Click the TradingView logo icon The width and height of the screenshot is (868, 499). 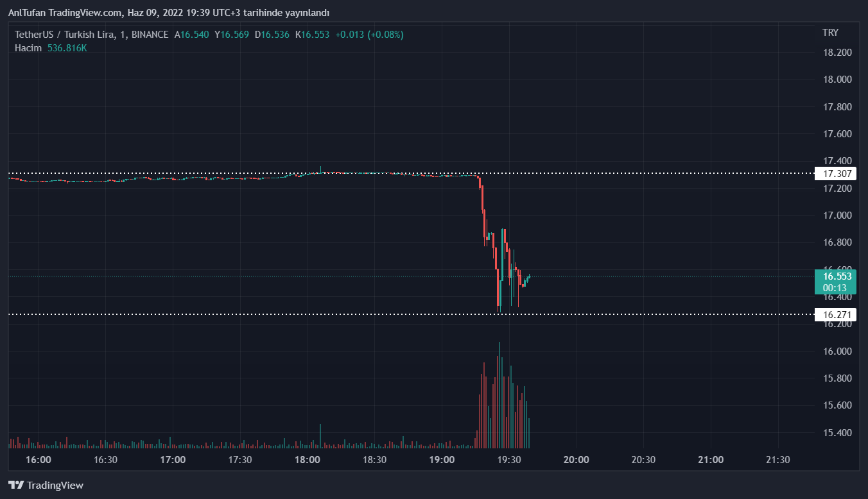click(x=16, y=486)
